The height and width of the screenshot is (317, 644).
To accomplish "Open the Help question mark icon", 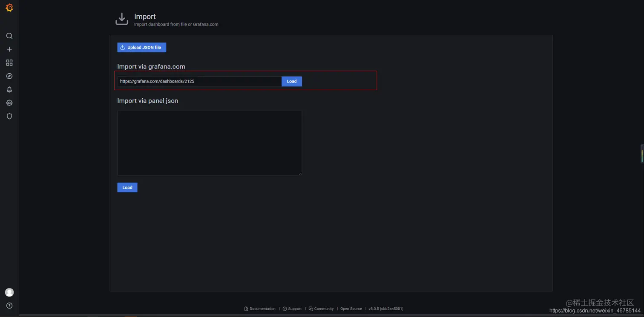I will (x=9, y=306).
